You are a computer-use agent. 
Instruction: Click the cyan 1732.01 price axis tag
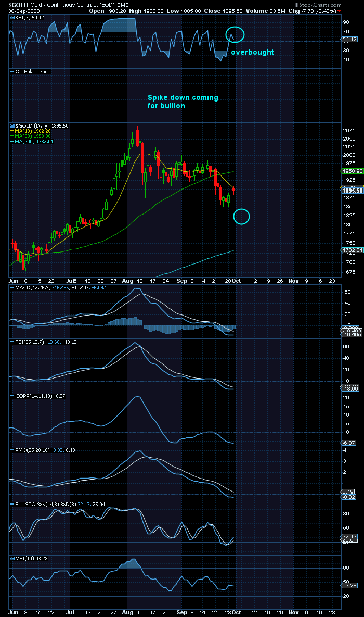(353, 250)
